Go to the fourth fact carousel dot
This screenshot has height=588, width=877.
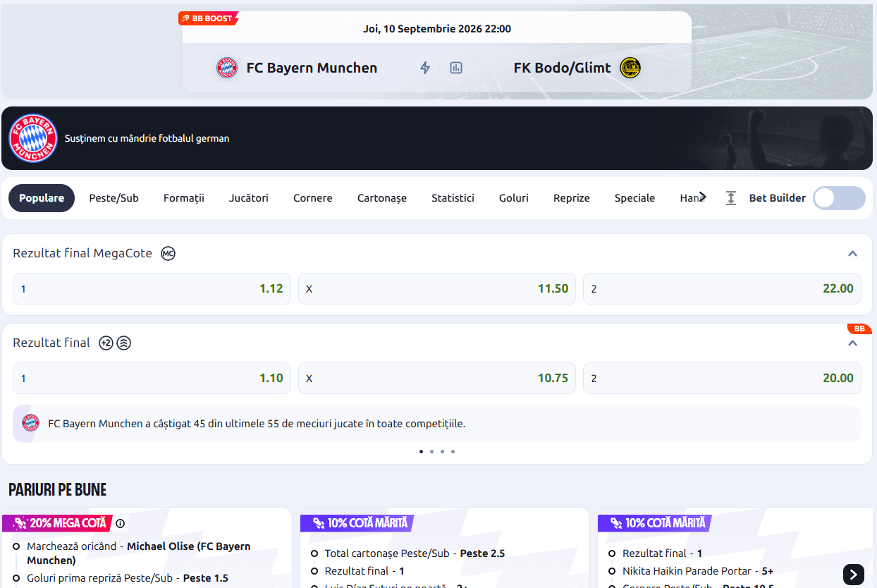click(453, 451)
